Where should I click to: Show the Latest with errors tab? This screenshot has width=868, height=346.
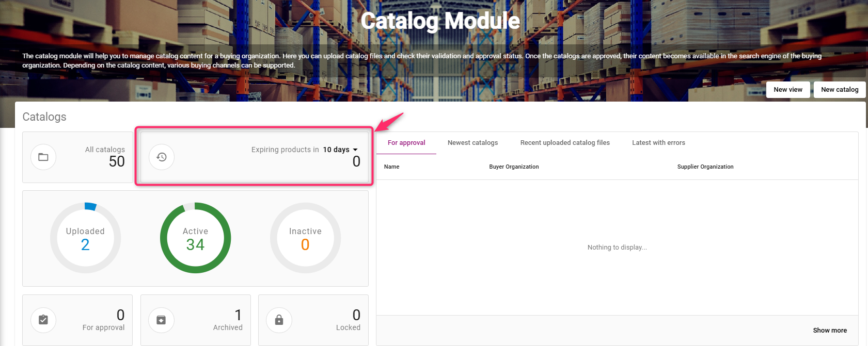[658, 143]
